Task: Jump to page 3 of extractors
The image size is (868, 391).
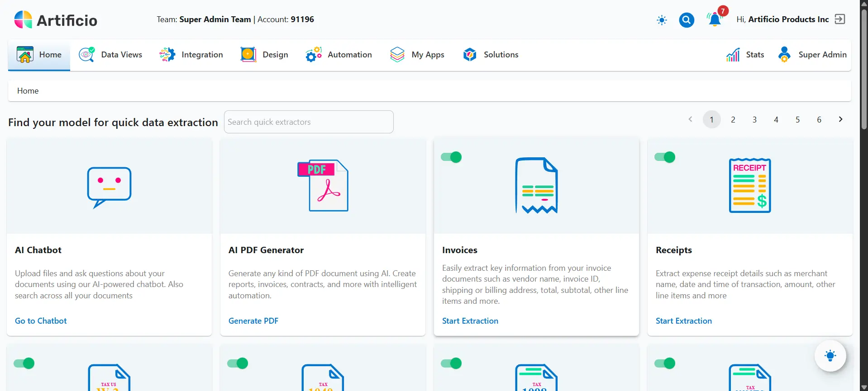Action: coord(754,119)
